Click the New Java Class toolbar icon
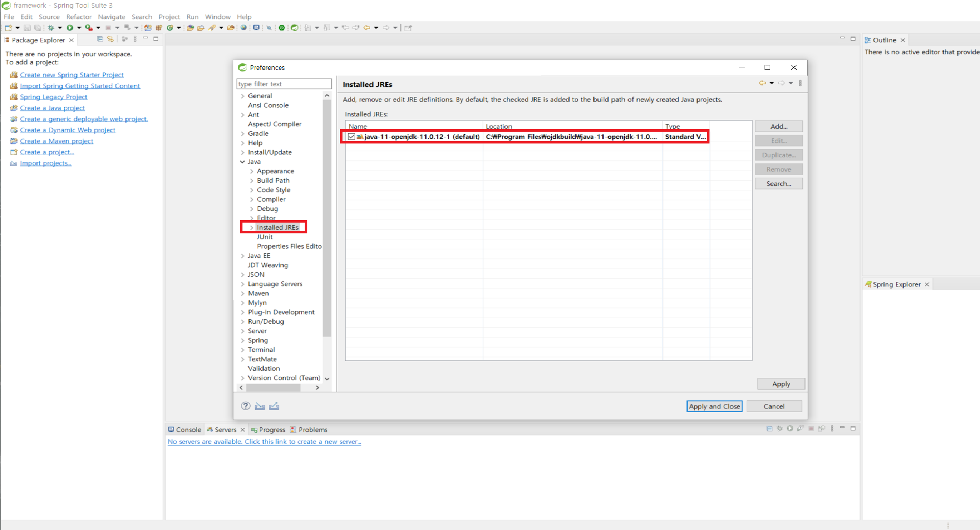This screenshot has height=530, width=980. [170, 28]
